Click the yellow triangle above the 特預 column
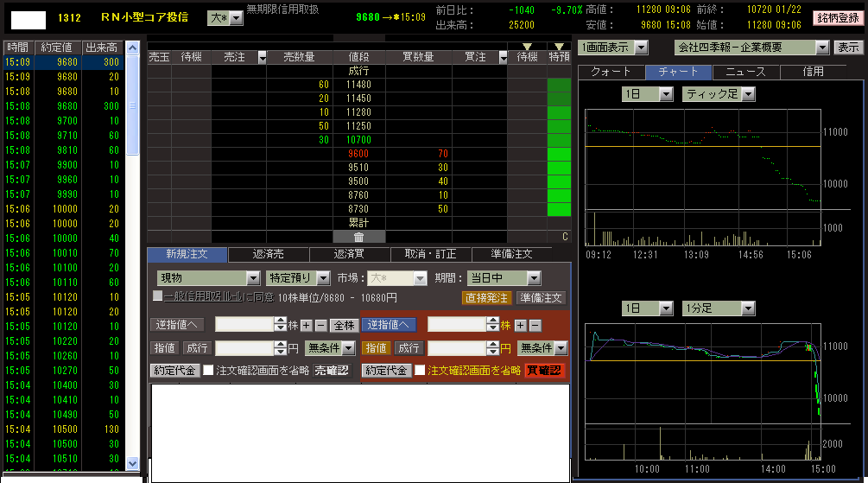Viewport: 868px width, 483px height. click(x=559, y=46)
